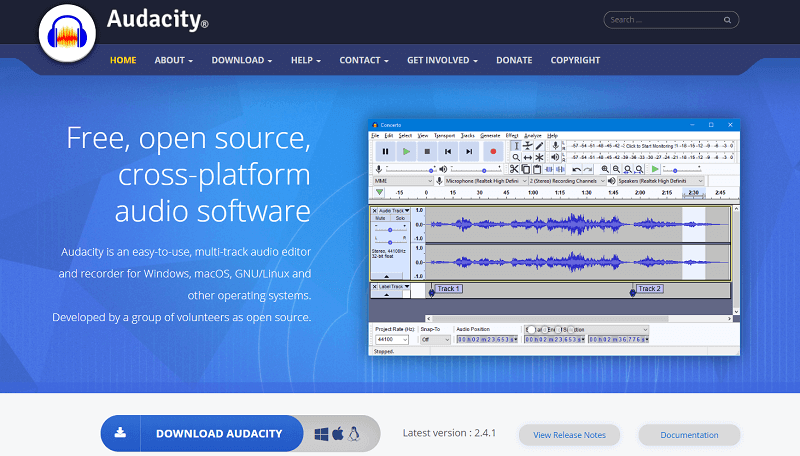The width and height of the screenshot is (800, 456).
Task: Collapse the Audio Track using its arrow
Action: click(386, 276)
